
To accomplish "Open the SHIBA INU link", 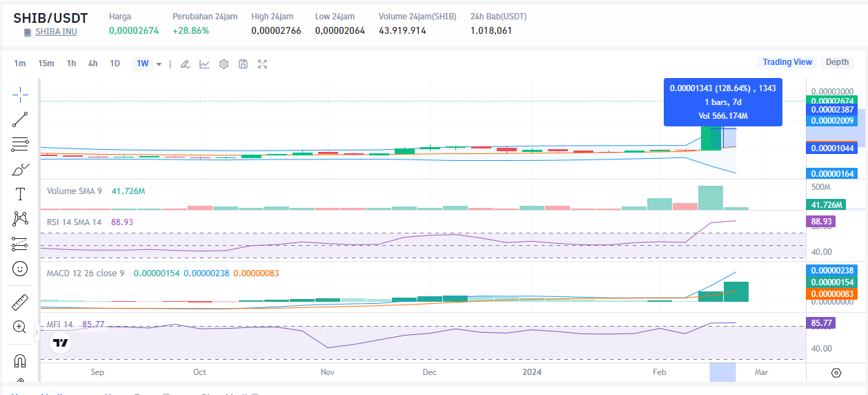I will click(56, 32).
